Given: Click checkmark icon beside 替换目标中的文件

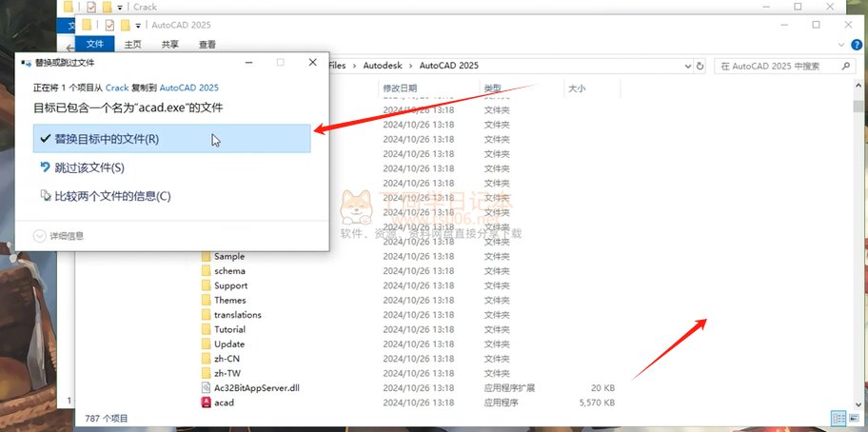Looking at the screenshot, I should (46, 138).
